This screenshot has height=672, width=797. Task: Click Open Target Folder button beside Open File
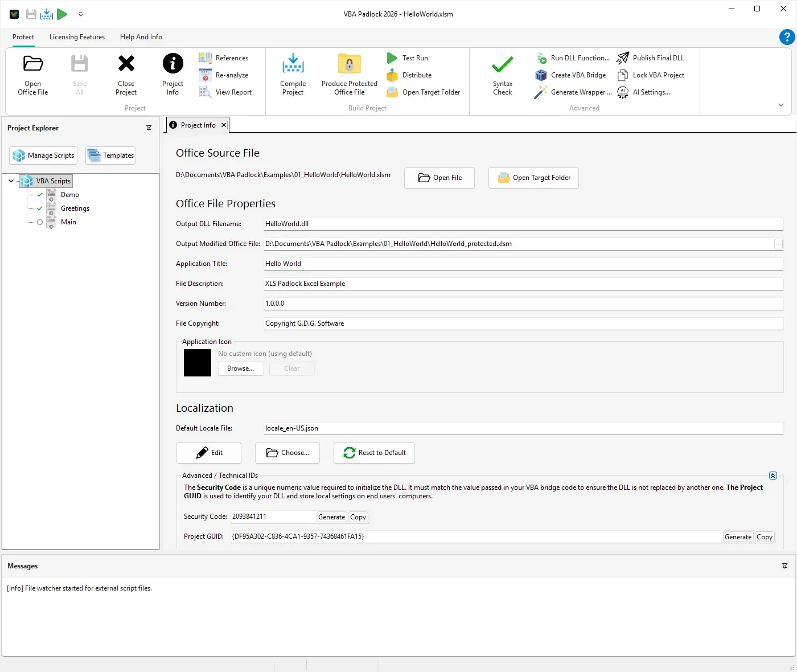coord(533,178)
